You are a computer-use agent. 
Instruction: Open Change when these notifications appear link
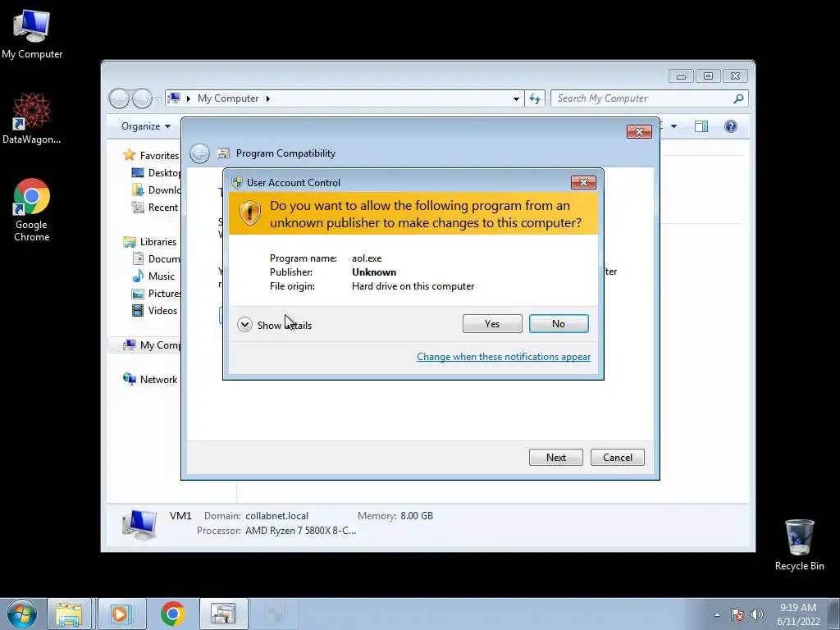pyautogui.click(x=504, y=357)
